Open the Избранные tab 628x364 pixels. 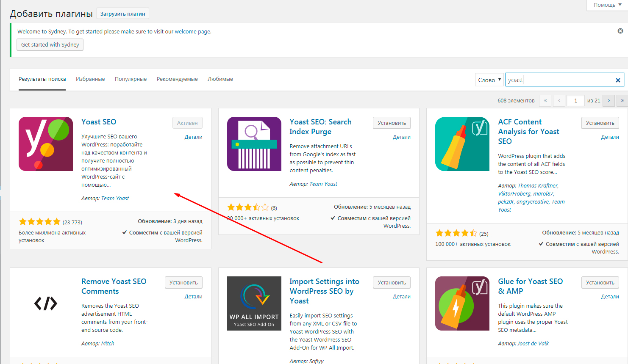(90, 79)
